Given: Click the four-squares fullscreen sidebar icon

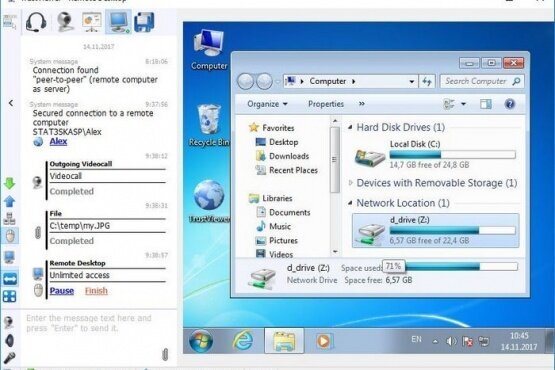Looking at the screenshot, I should click(10, 296).
